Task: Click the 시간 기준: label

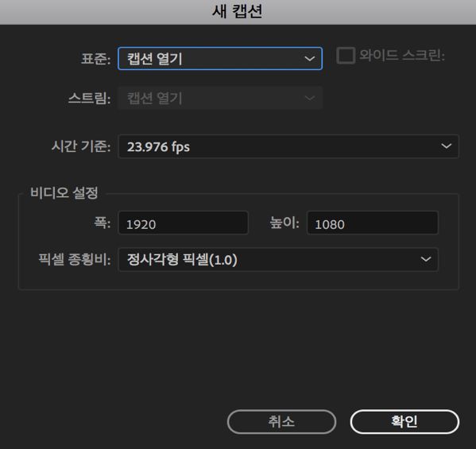Action: [x=81, y=146]
